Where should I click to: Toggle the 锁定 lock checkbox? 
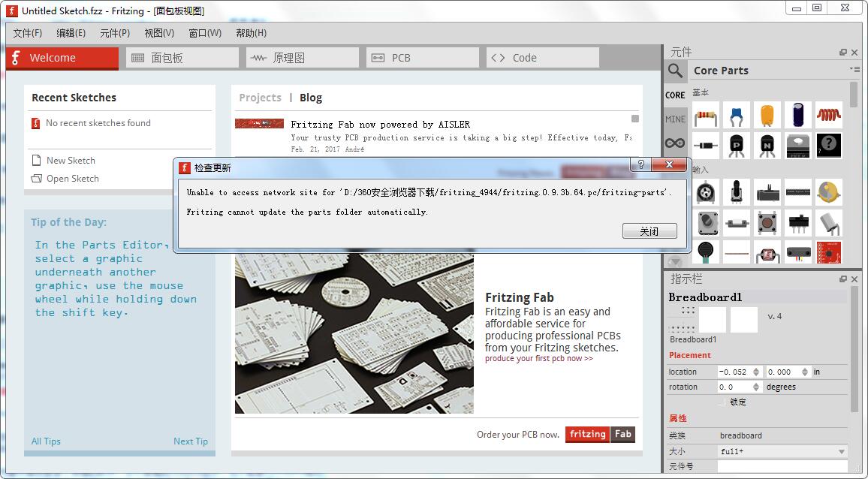coord(722,402)
